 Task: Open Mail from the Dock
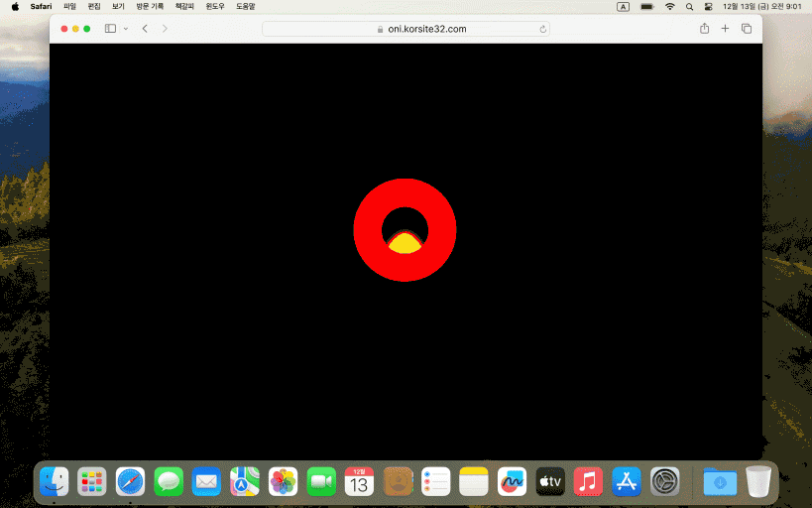click(x=206, y=481)
